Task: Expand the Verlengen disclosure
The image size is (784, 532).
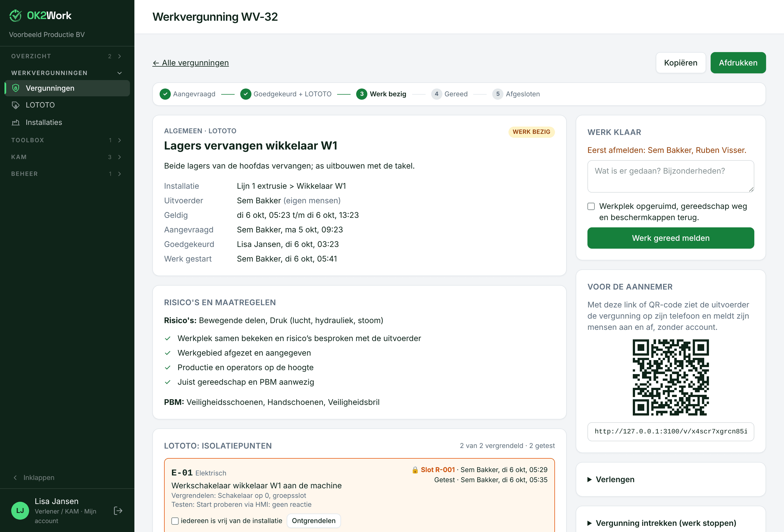Action: coord(611,479)
